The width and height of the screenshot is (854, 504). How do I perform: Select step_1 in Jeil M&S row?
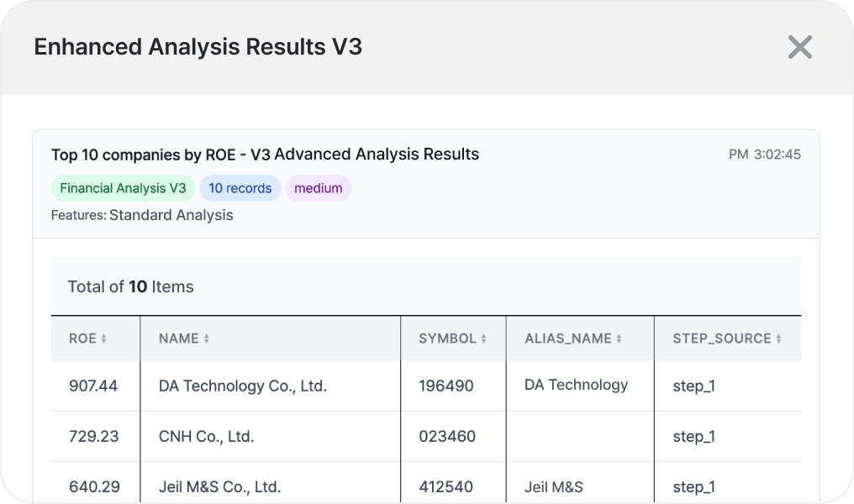pos(694,488)
